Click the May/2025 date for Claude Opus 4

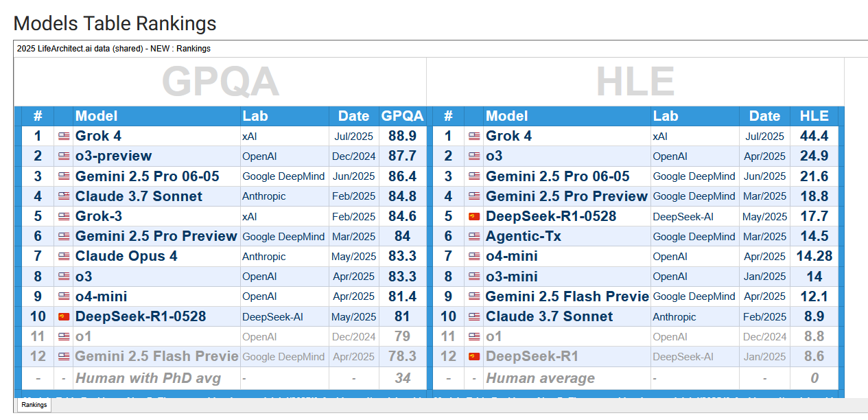[x=354, y=257]
